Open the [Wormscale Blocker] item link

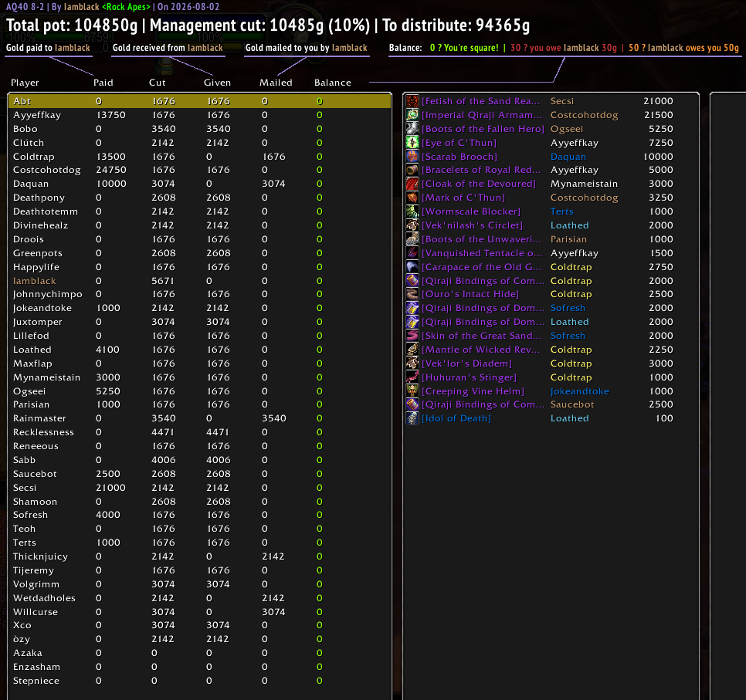coord(471,211)
